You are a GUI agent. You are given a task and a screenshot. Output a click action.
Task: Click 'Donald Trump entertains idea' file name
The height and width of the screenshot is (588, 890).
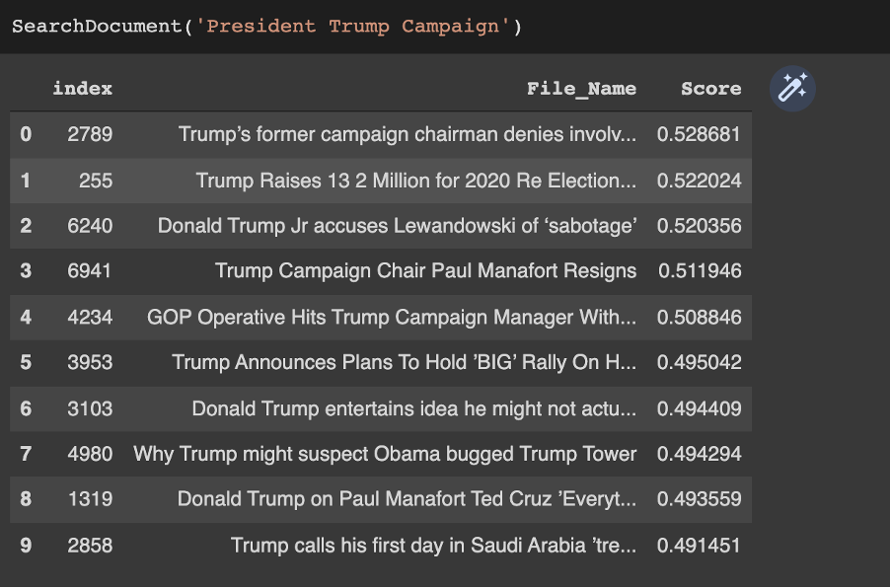click(x=414, y=407)
